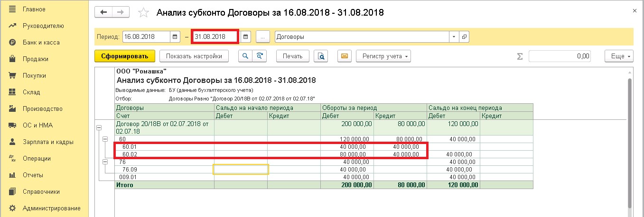Add report to favorites with star icon
Viewport: 644px width, 217px height.
(x=143, y=13)
